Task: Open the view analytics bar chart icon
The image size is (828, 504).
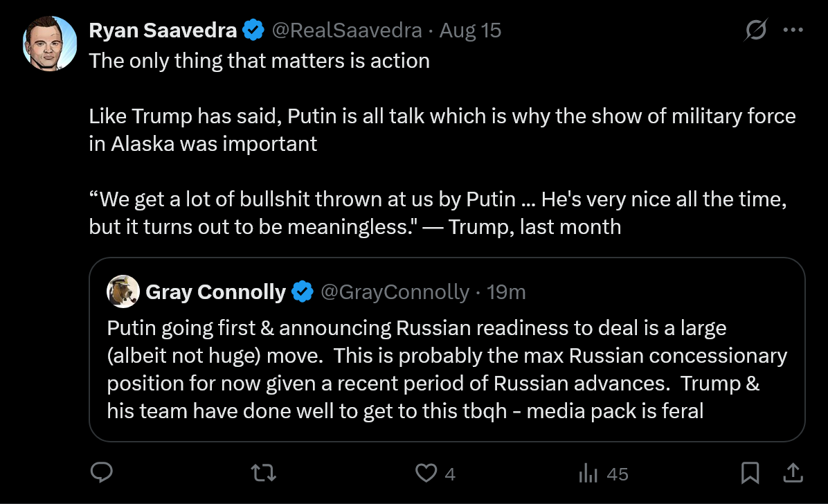Action: click(588, 474)
